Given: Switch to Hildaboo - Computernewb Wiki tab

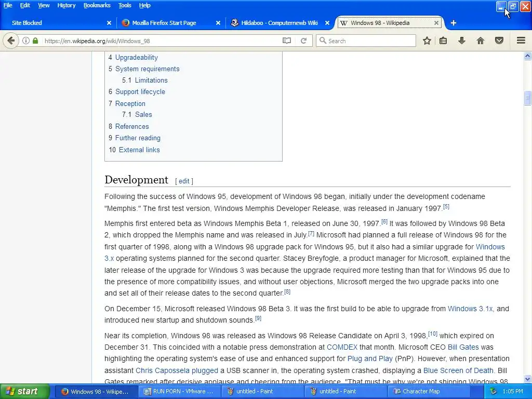Looking at the screenshot, I should [x=279, y=23].
